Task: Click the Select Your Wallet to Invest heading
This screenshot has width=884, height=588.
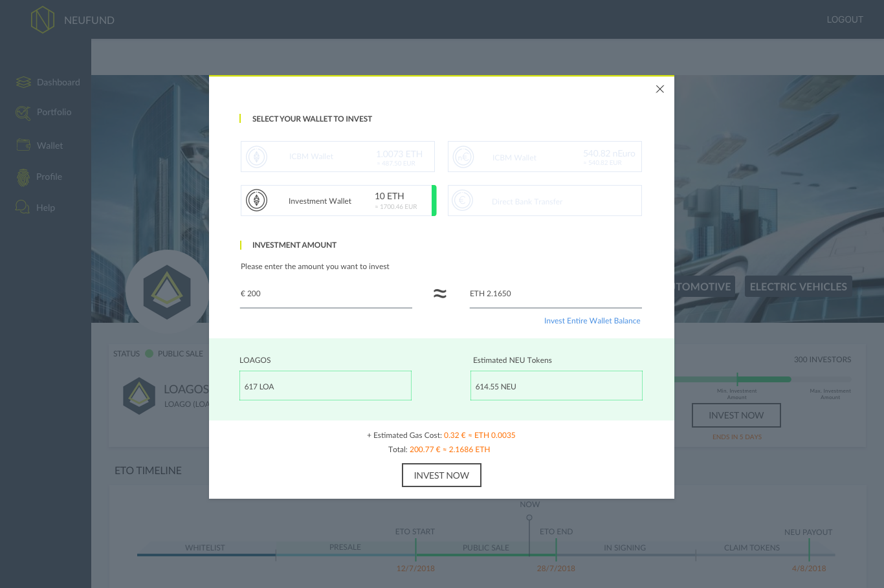Action: (x=312, y=119)
